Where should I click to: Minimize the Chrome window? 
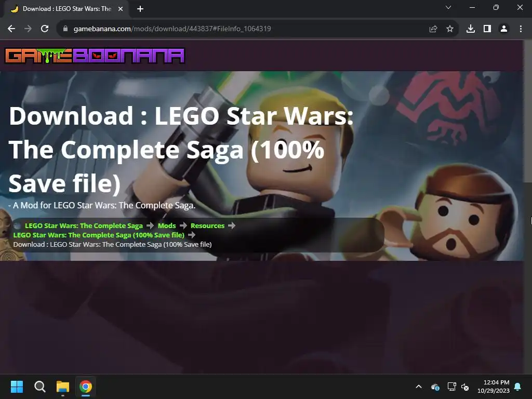(472, 7)
